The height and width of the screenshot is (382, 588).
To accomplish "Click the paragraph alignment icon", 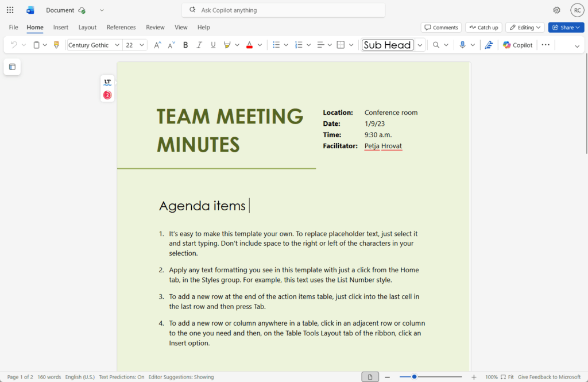I will (x=320, y=45).
